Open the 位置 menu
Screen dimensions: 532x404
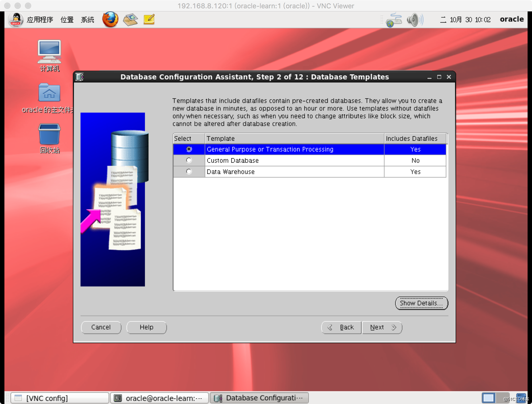67,20
